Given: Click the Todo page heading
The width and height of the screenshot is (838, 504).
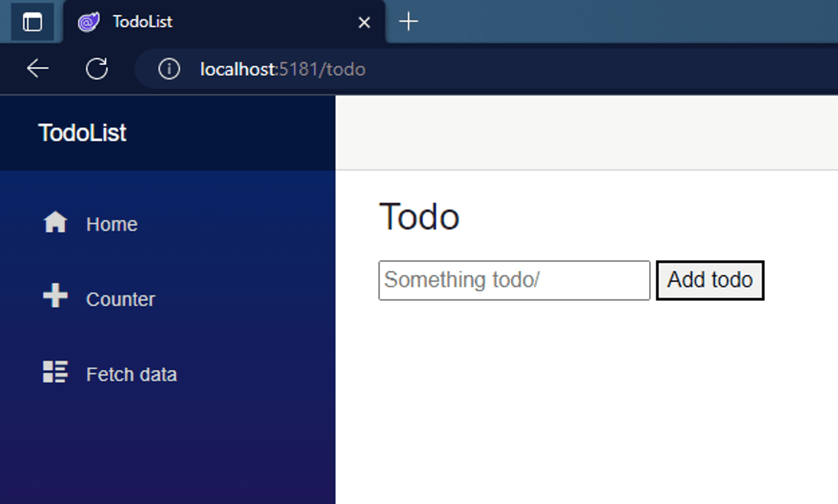Looking at the screenshot, I should pyautogui.click(x=419, y=216).
